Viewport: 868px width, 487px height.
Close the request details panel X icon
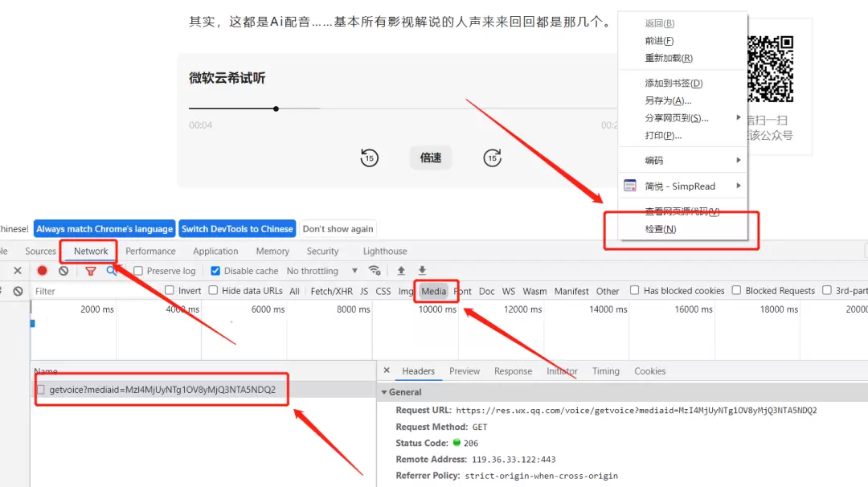point(387,370)
